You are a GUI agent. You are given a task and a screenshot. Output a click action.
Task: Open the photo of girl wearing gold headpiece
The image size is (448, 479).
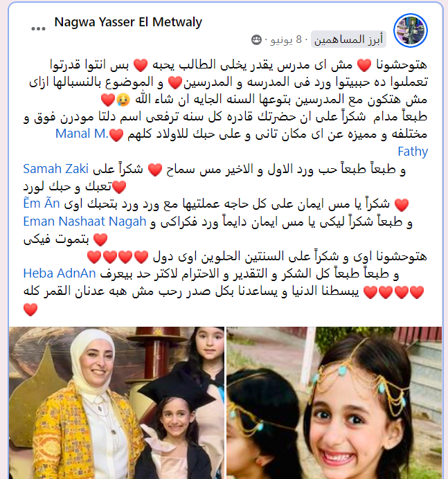coord(334,403)
